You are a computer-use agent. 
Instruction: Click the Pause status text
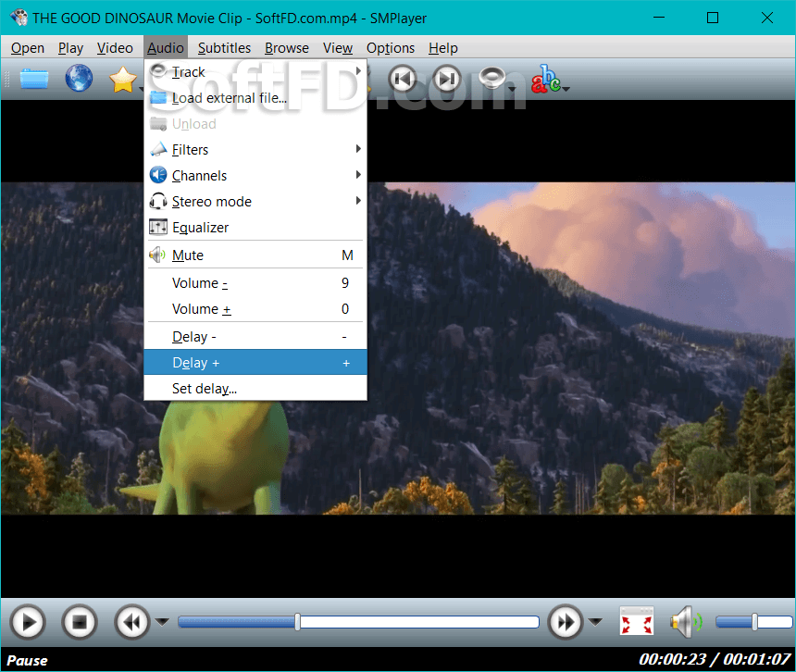(27, 660)
